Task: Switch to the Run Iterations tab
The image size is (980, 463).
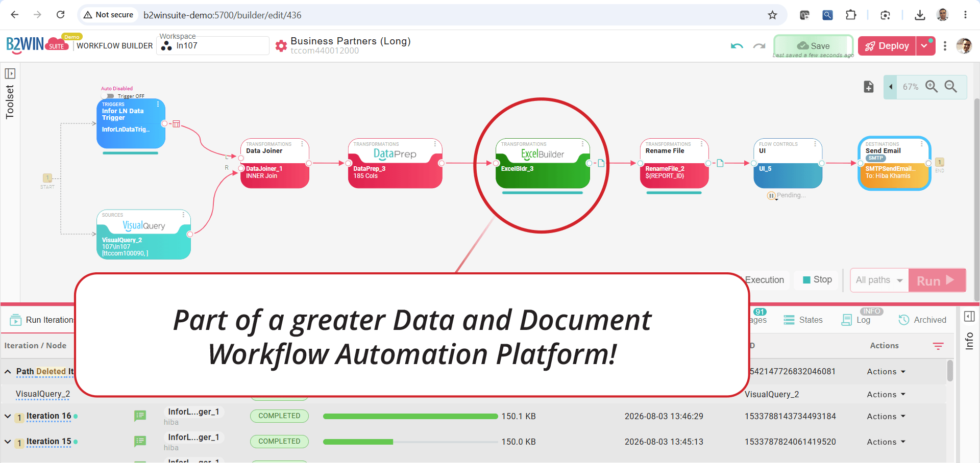Action: [x=42, y=320]
